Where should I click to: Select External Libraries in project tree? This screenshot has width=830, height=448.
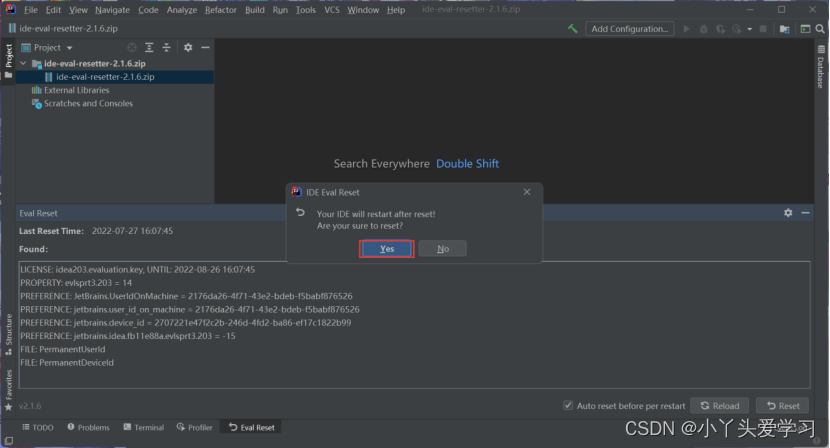coord(76,90)
